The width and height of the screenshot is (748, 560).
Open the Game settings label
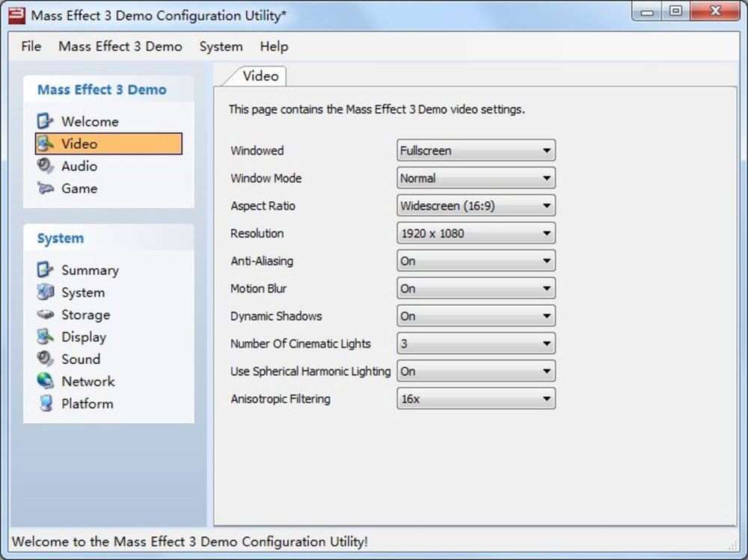pos(79,188)
